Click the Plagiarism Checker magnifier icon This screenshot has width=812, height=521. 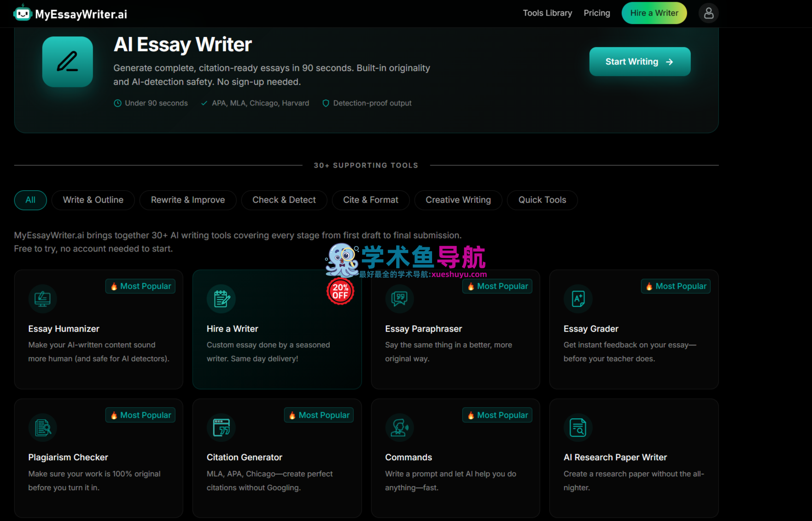pyautogui.click(x=42, y=427)
